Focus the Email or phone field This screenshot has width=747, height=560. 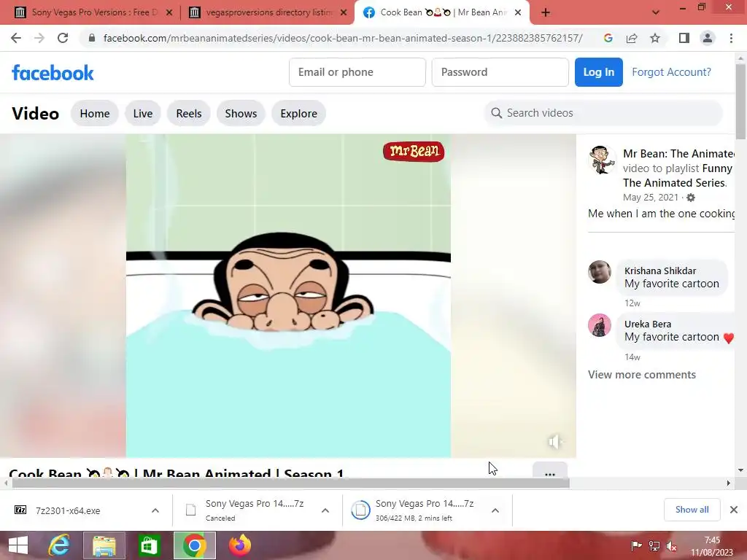tap(357, 72)
